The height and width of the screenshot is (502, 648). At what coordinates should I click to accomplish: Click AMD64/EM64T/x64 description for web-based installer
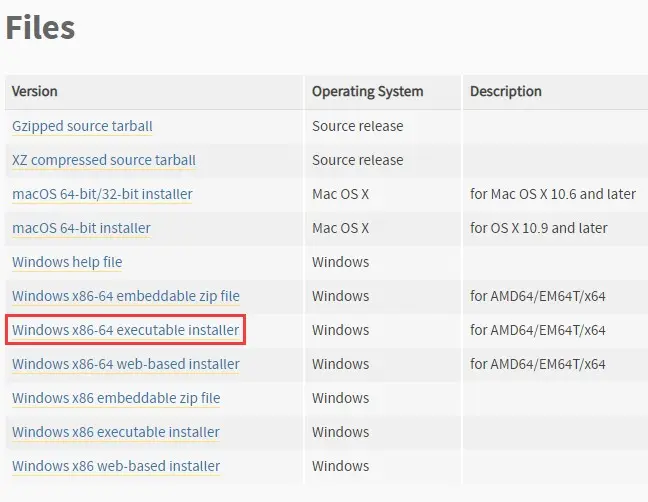(537, 364)
